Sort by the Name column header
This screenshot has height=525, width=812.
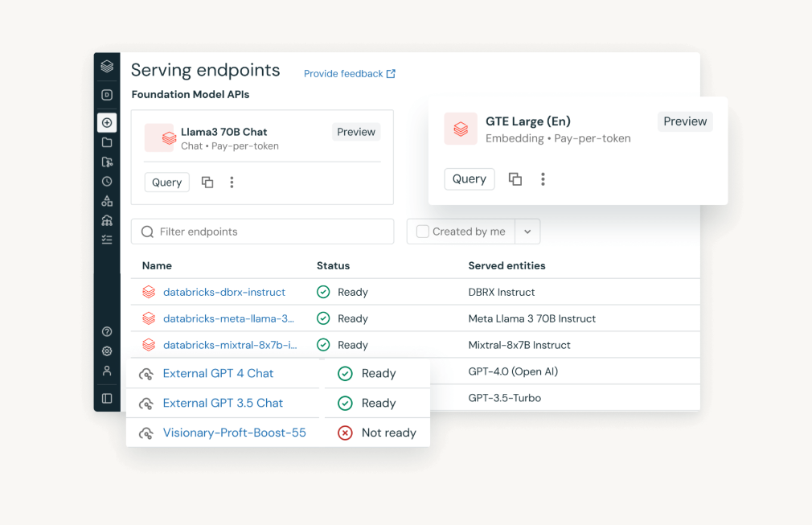pos(157,265)
